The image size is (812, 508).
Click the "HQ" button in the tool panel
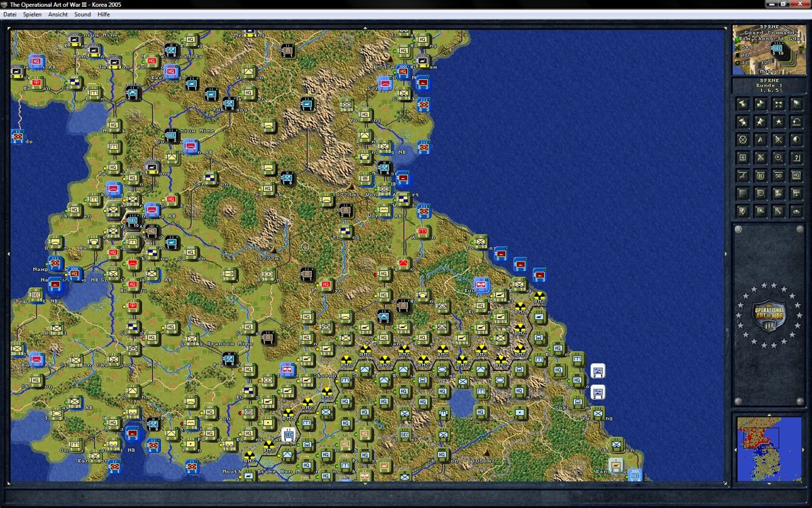coord(796,175)
